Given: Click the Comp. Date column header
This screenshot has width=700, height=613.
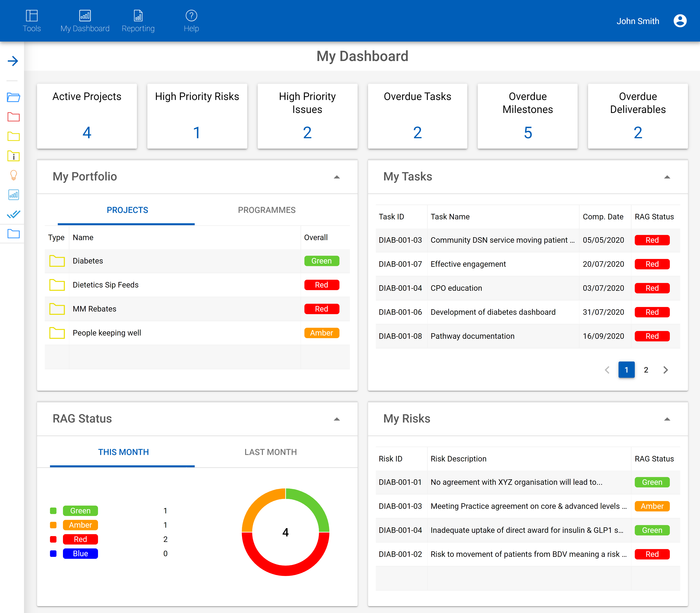Looking at the screenshot, I should 603,217.
